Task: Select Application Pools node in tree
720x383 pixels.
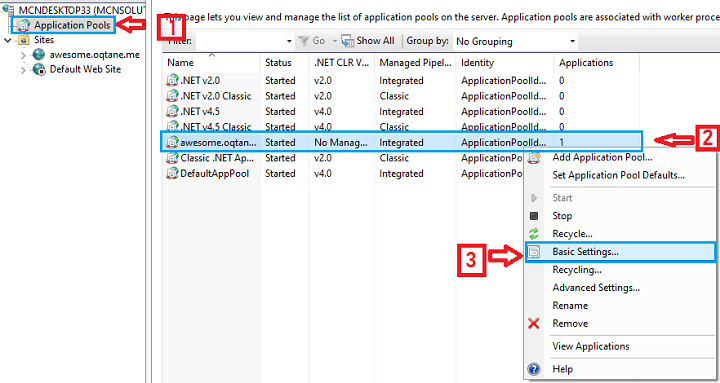Action: click(x=72, y=25)
